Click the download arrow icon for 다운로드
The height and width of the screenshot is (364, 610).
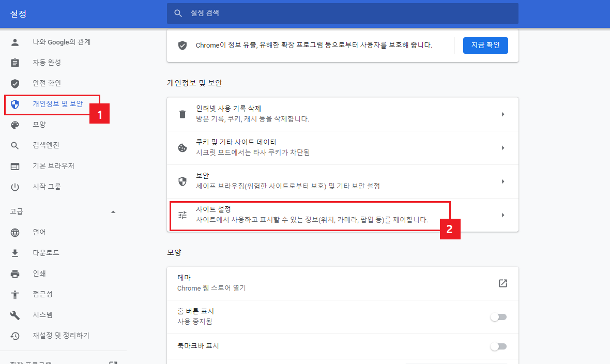(15, 253)
